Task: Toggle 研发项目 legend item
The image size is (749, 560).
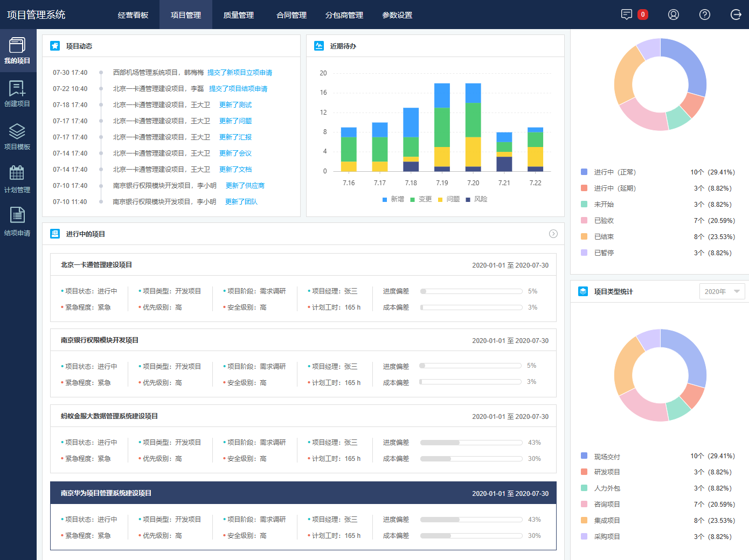Action: point(601,472)
